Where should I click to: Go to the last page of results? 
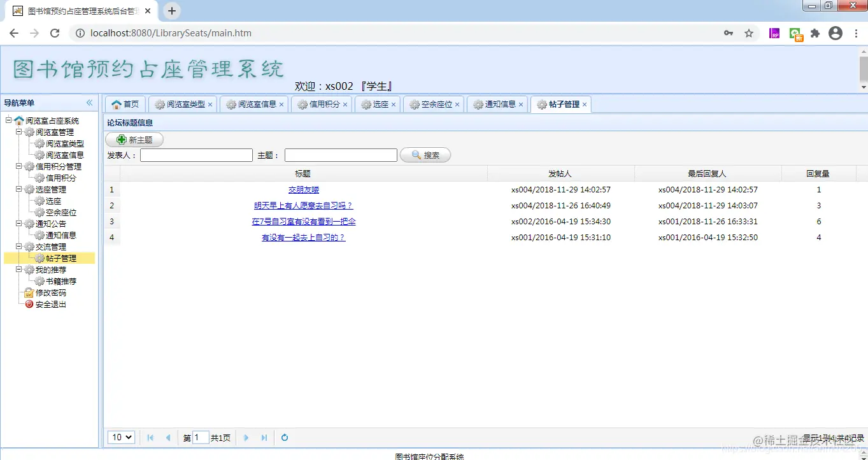(264, 438)
